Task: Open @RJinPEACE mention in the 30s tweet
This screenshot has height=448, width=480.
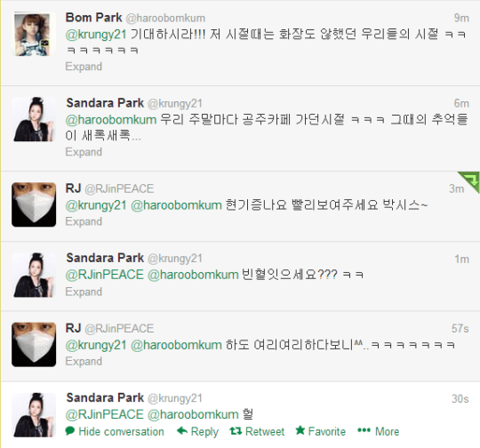Action: (x=104, y=414)
